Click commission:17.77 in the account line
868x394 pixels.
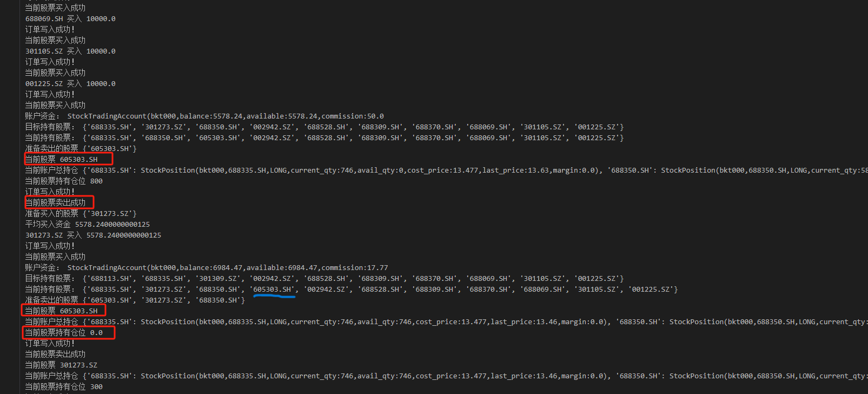coord(355,268)
